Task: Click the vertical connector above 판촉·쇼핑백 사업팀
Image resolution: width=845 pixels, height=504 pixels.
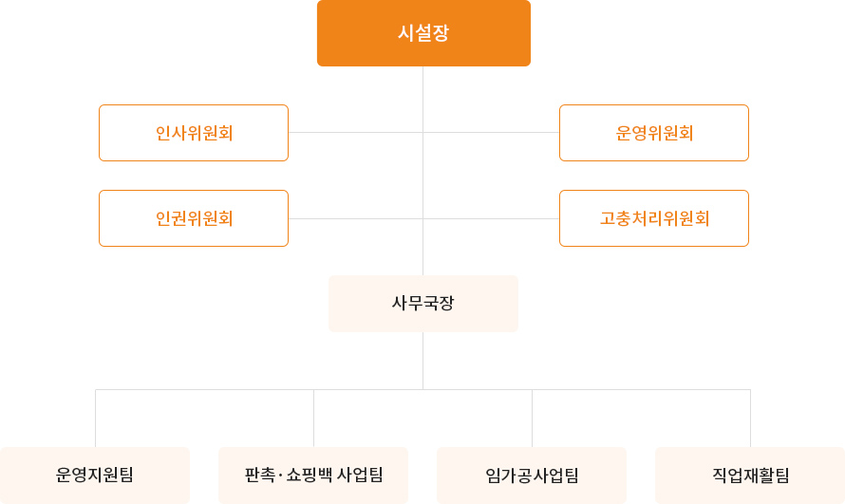Action: pos(314,418)
